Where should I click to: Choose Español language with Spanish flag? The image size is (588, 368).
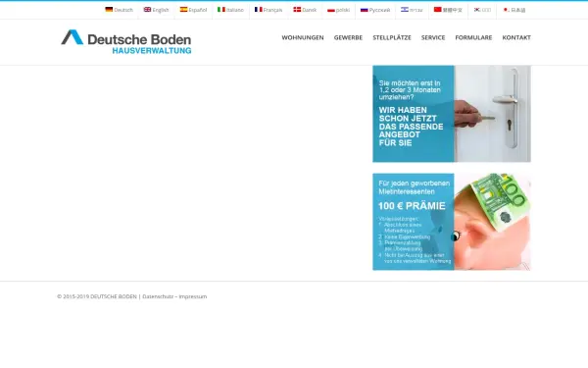193,10
